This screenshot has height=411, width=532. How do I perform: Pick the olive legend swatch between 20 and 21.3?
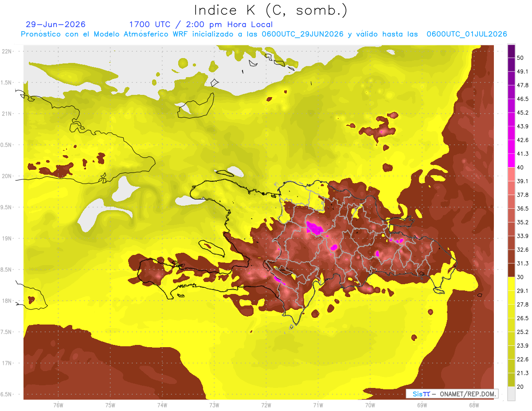pos(511,380)
